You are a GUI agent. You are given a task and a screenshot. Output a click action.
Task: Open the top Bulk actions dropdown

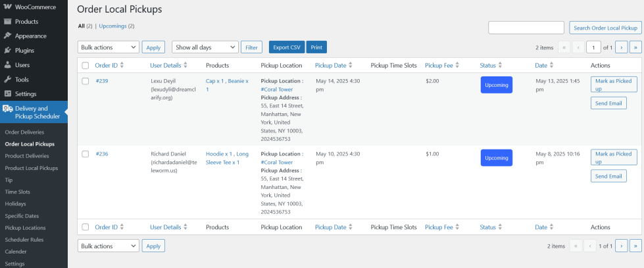[108, 47]
